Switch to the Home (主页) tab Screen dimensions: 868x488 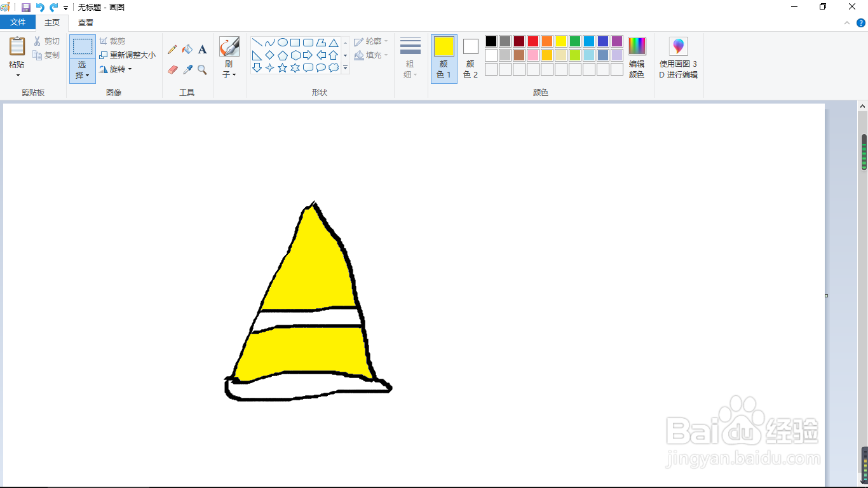click(52, 22)
